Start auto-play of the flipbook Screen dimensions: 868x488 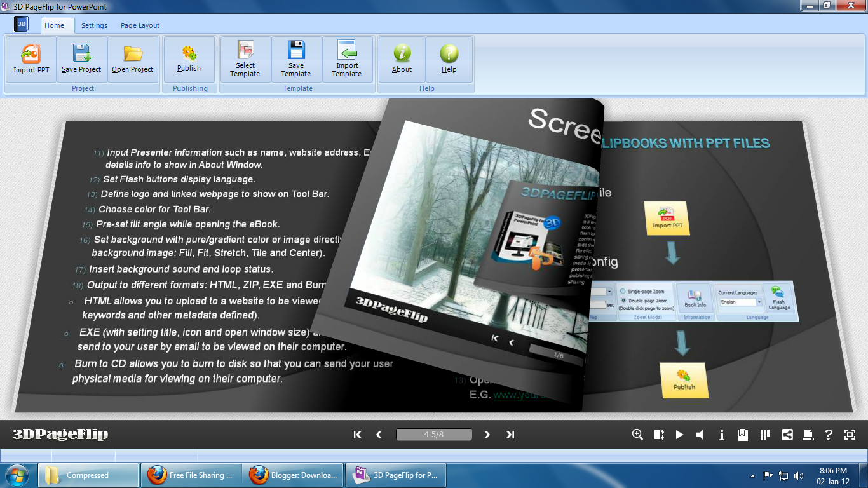[679, 435]
